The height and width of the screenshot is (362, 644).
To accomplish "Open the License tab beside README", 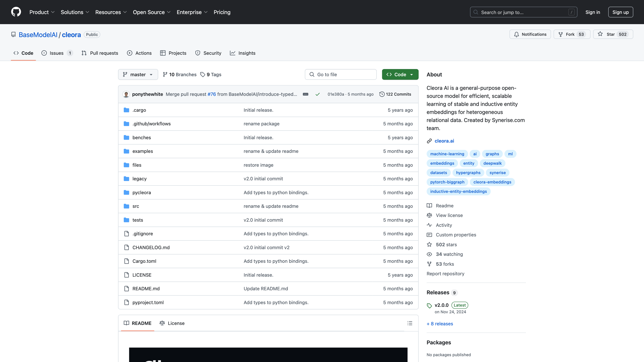I will [x=172, y=323].
